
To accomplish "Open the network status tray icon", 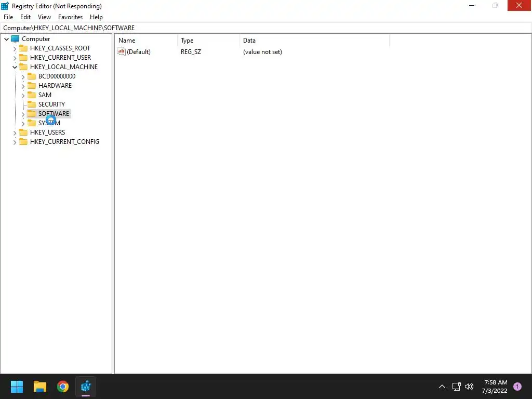I will pyautogui.click(x=456, y=387).
